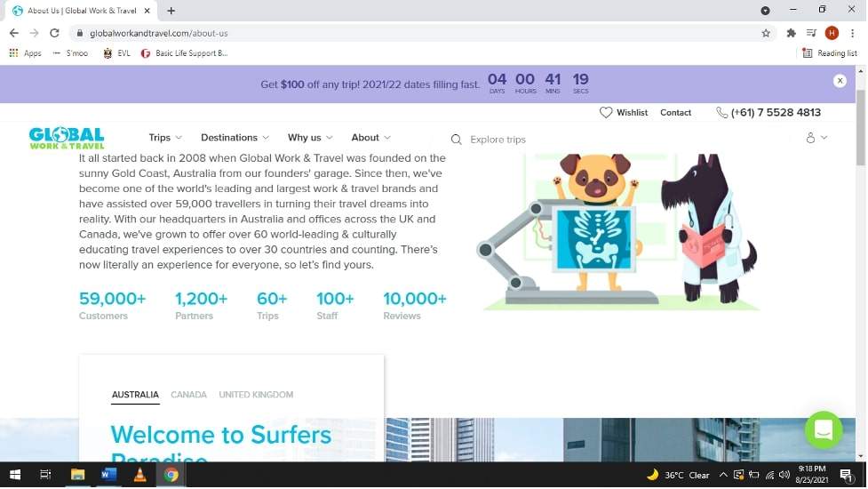Click the site info lock icon
The width and height of the screenshot is (868, 489).
pyautogui.click(x=80, y=33)
